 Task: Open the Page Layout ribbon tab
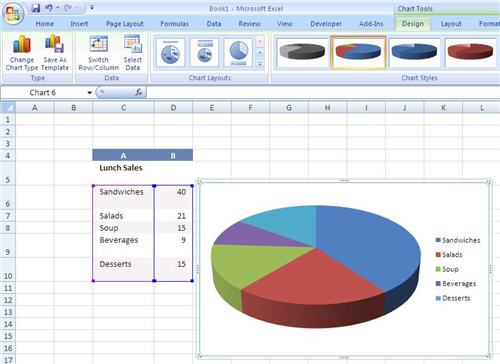[125, 24]
